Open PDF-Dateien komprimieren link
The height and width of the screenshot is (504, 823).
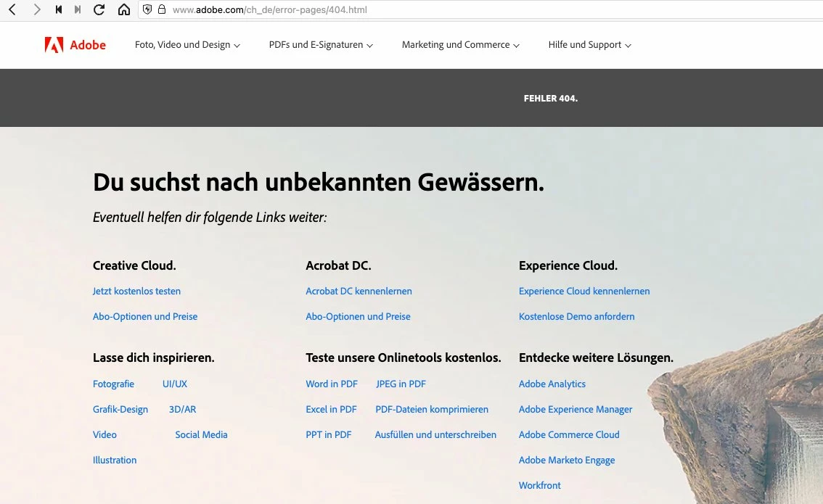click(431, 409)
